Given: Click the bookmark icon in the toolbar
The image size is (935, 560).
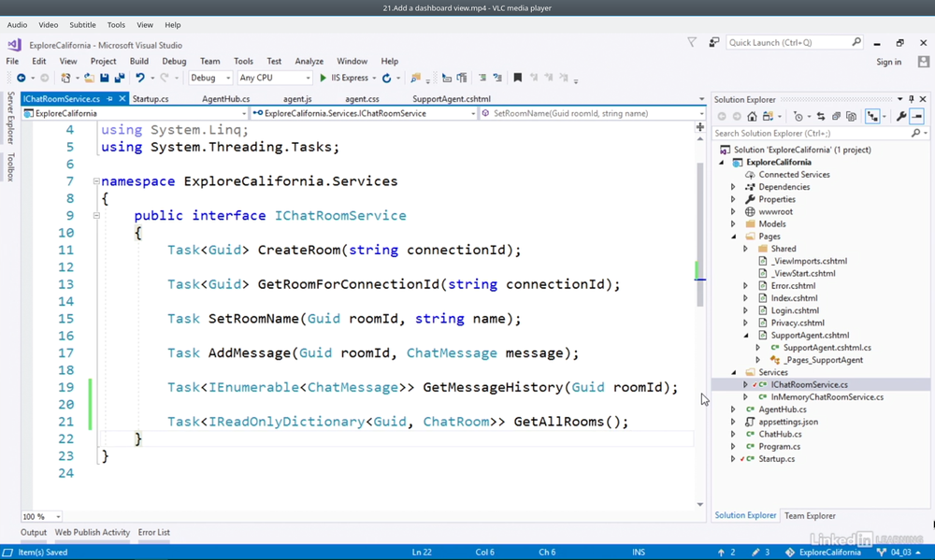Looking at the screenshot, I should [518, 79].
